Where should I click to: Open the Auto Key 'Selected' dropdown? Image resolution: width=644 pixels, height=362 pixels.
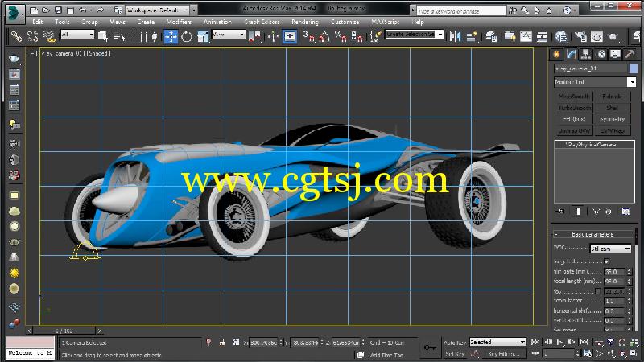coord(497,342)
